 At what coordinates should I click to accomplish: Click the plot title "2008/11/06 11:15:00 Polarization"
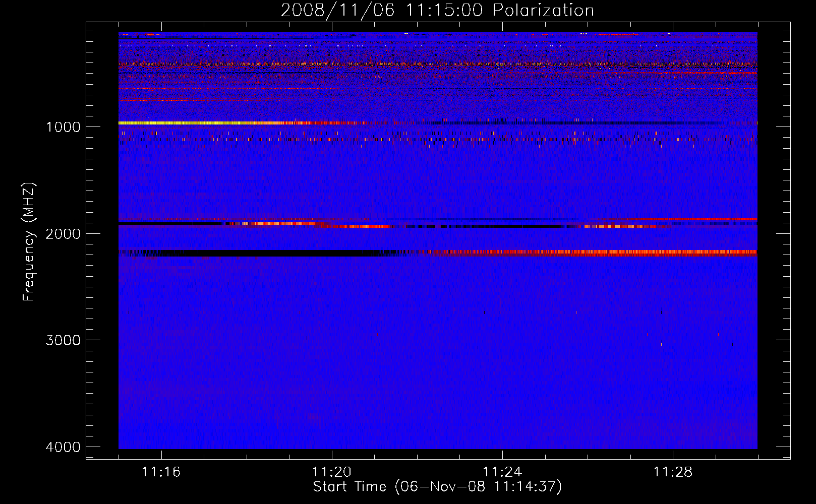point(437,10)
